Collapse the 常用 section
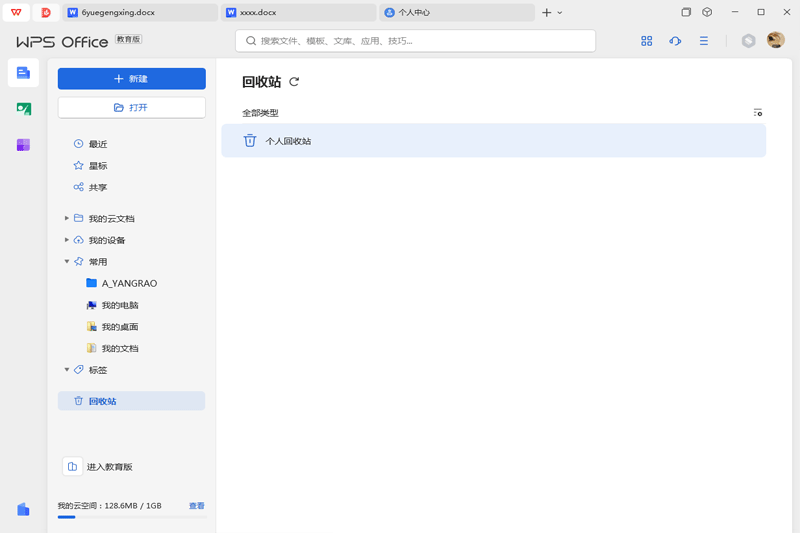Viewport: 800px width, 533px height. (67, 262)
